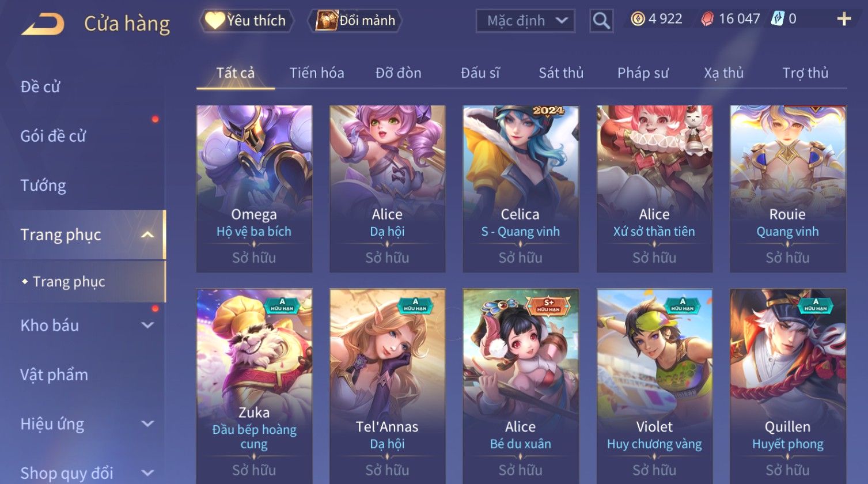Go back using the return arrow icon
The width and height of the screenshot is (868, 484).
(42, 24)
